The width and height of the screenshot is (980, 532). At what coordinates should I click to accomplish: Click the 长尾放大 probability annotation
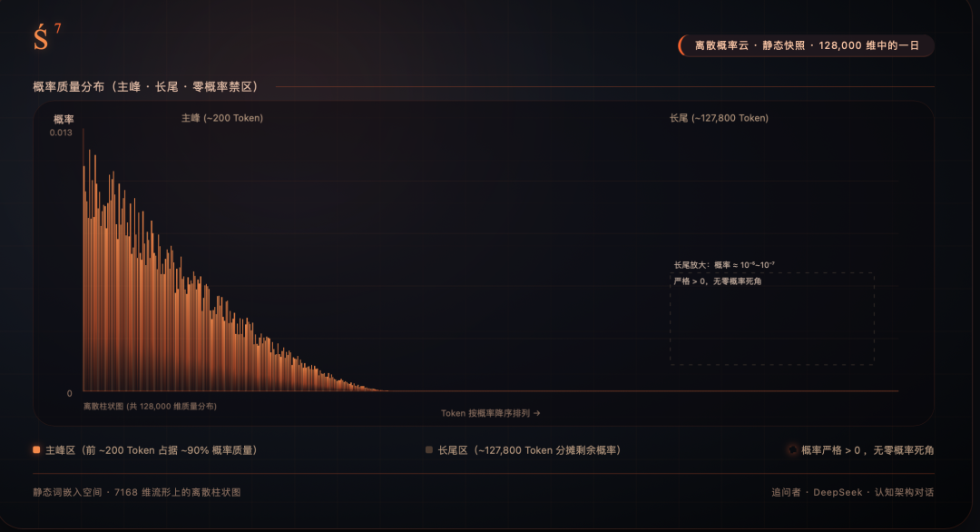(x=724, y=265)
